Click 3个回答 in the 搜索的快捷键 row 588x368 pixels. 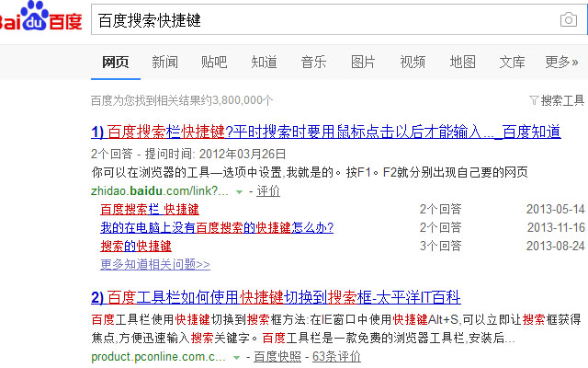[x=441, y=246]
